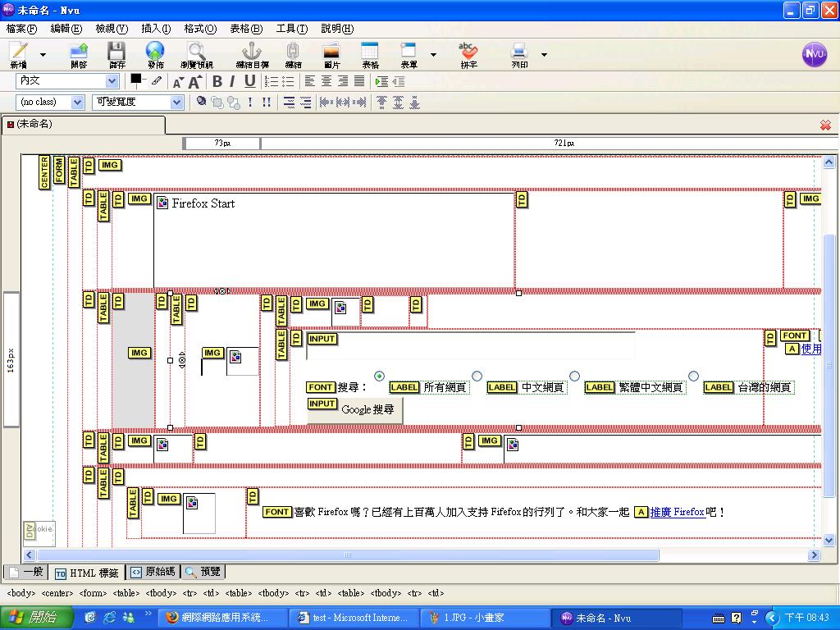Decrease font size with smaller A

click(x=178, y=82)
